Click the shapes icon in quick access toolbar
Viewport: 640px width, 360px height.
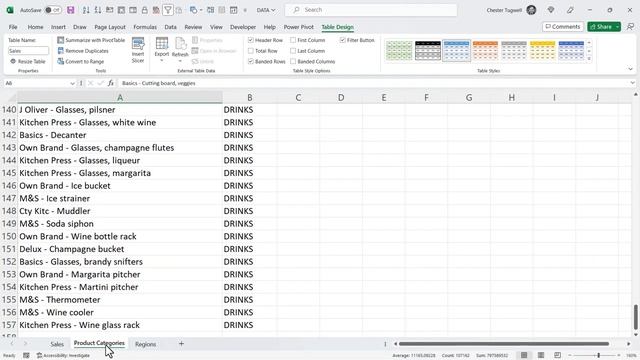coord(193,10)
